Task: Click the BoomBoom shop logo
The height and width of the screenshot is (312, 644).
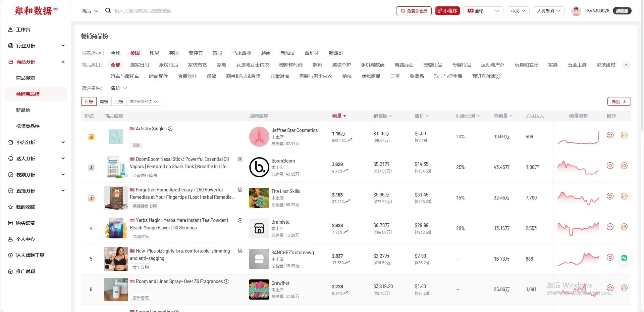Action: point(259,167)
